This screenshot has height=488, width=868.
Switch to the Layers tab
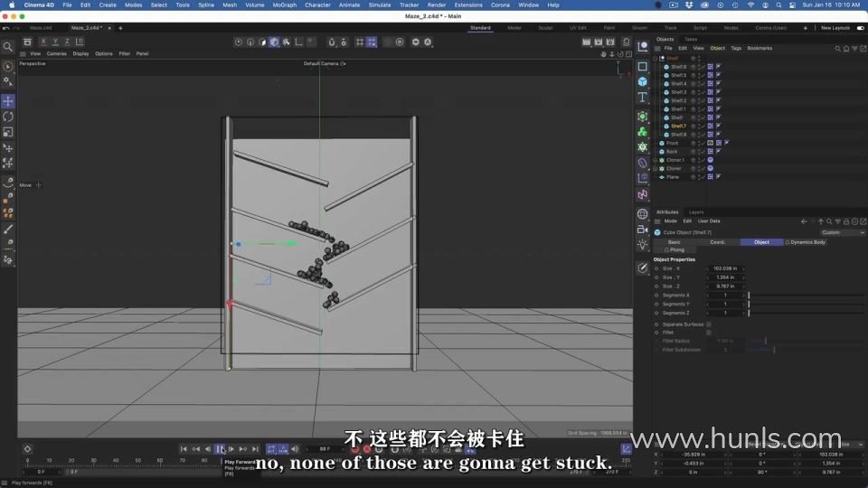pos(696,211)
